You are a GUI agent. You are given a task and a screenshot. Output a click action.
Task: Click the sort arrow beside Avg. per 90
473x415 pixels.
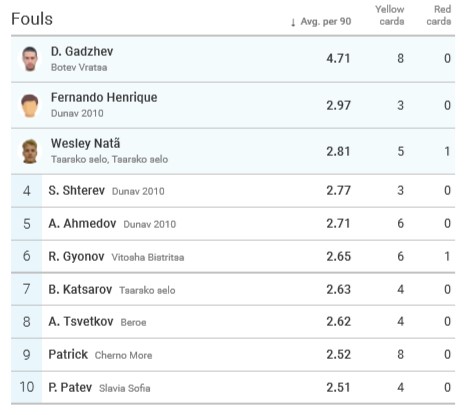[293, 22]
